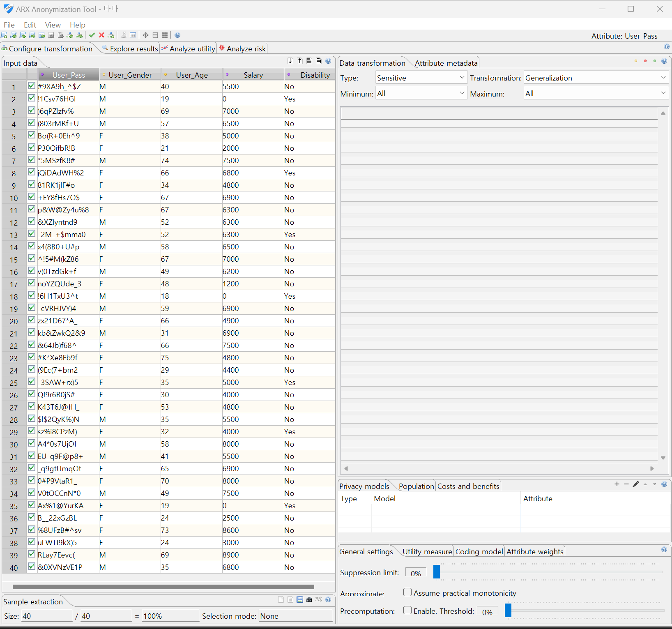The image size is (672, 629).
Task: Click the shuffle random sample icon
Action: pyautogui.click(x=319, y=600)
